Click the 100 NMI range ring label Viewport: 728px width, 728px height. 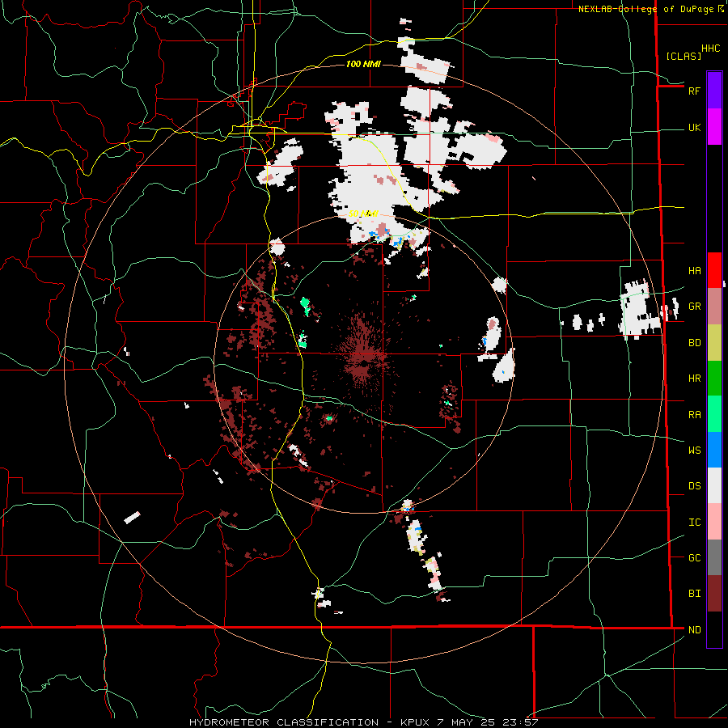(363, 64)
